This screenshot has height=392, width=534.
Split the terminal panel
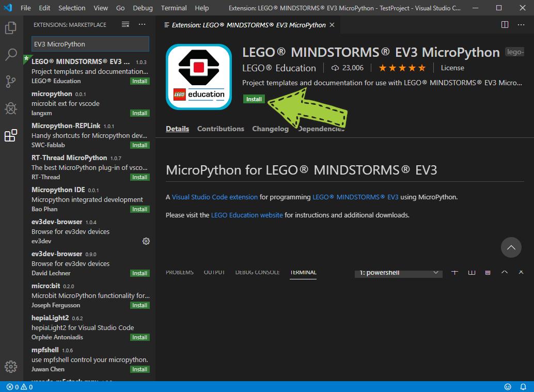click(472, 272)
